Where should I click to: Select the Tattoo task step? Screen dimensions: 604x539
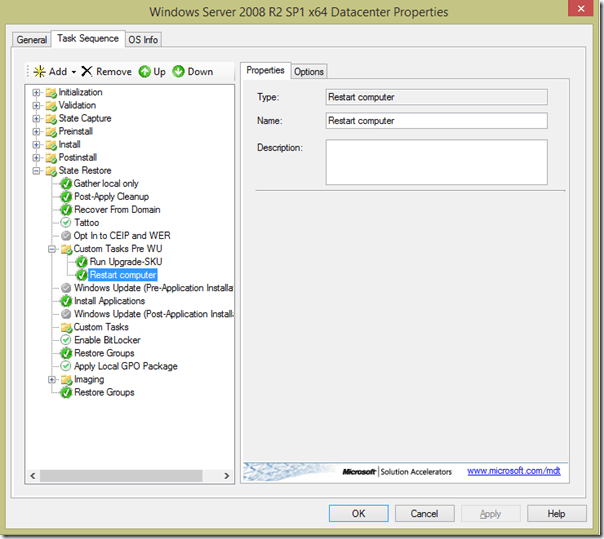[86, 223]
